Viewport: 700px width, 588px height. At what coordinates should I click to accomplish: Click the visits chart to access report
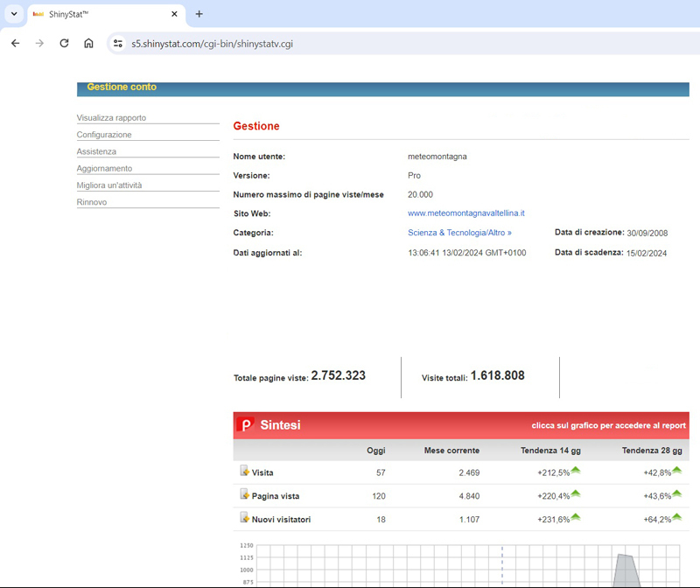(x=460, y=564)
